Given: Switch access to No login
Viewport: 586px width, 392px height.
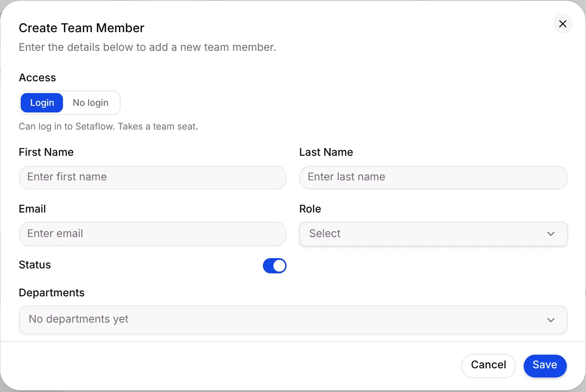Looking at the screenshot, I should (x=91, y=103).
